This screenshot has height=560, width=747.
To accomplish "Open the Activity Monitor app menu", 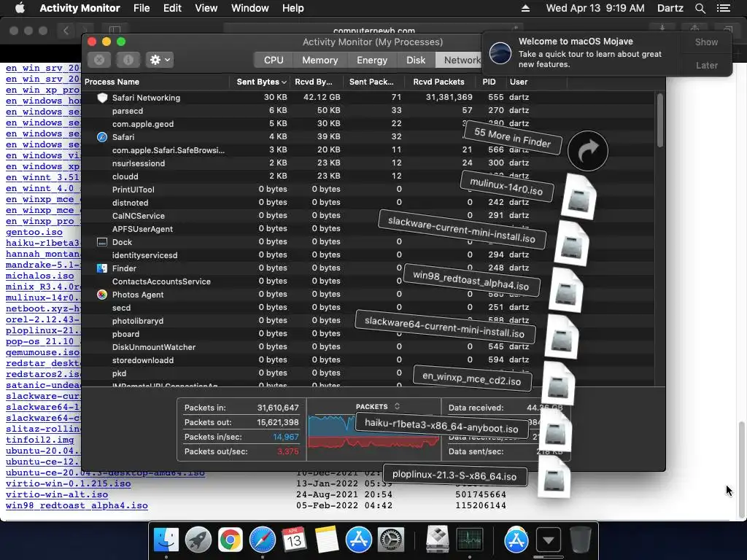I will (80, 8).
